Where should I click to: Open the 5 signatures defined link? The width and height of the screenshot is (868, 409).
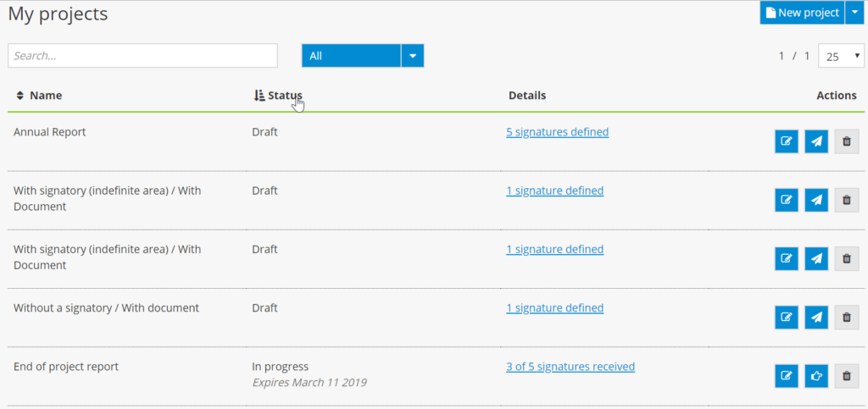click(x=557, y=132)
